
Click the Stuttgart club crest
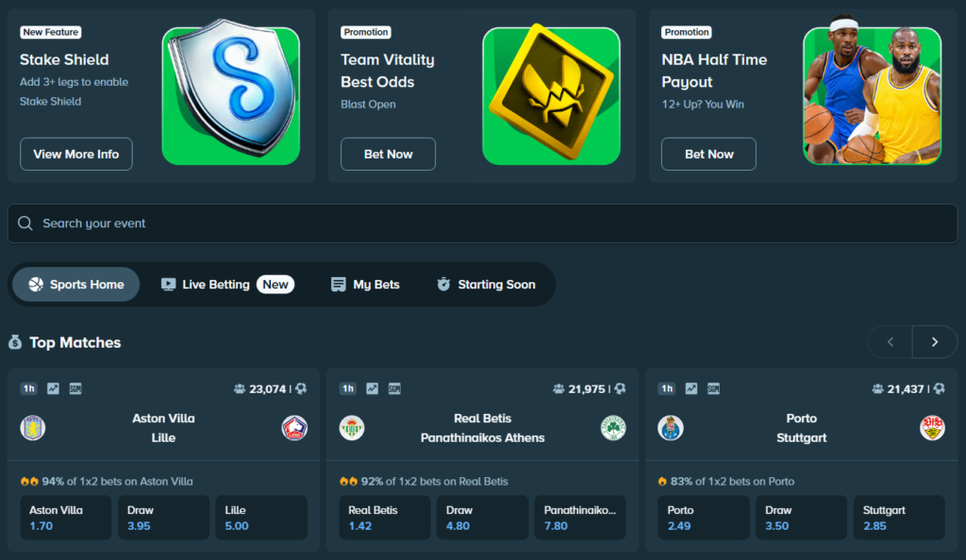[x=932, y=428]
